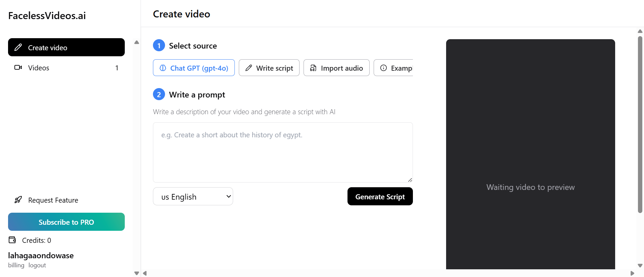Click the logout link
Screen dimensions: 644x277
37,265
